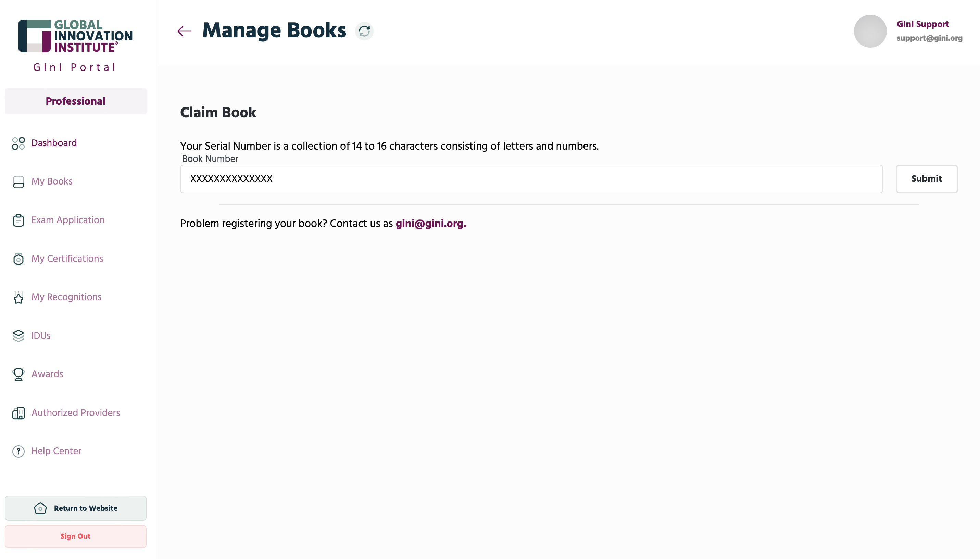980x559 pixels.
Task: Open the Dashboard menu item
Action: (x=54, y=143)
